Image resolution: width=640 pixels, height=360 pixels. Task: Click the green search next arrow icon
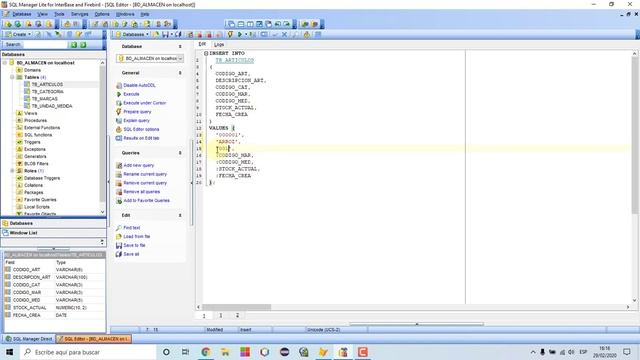tap(83, 44)
